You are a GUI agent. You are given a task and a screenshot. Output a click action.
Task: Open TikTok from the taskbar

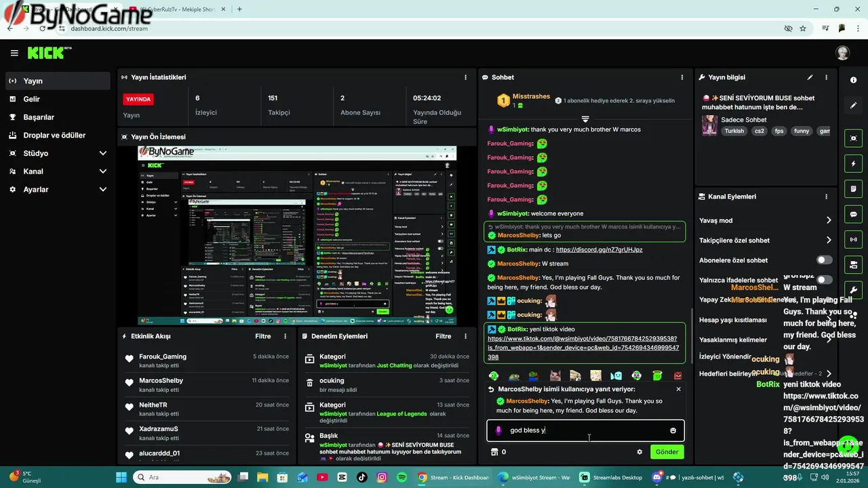pos(361,477)
